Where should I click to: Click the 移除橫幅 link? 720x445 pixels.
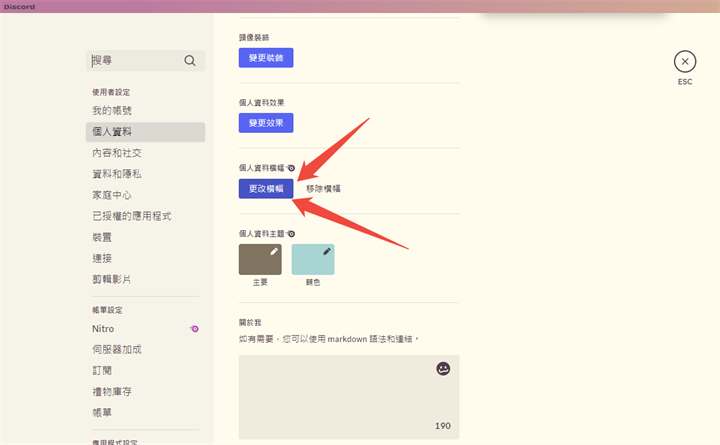tap(323, 189)
